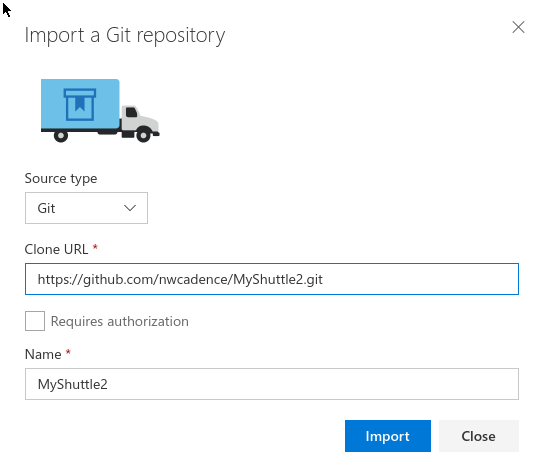Click the Requires authorization label text

point(120,321)
